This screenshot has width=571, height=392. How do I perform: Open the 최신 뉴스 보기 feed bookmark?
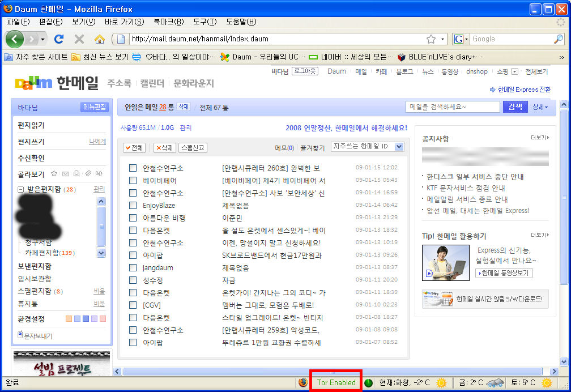100,57
